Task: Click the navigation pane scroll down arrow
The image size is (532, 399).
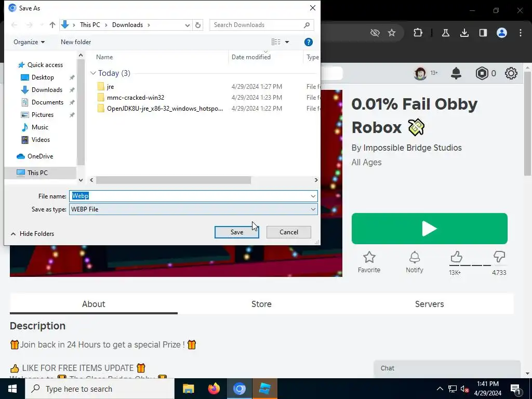Action: (x=81, y=180)
